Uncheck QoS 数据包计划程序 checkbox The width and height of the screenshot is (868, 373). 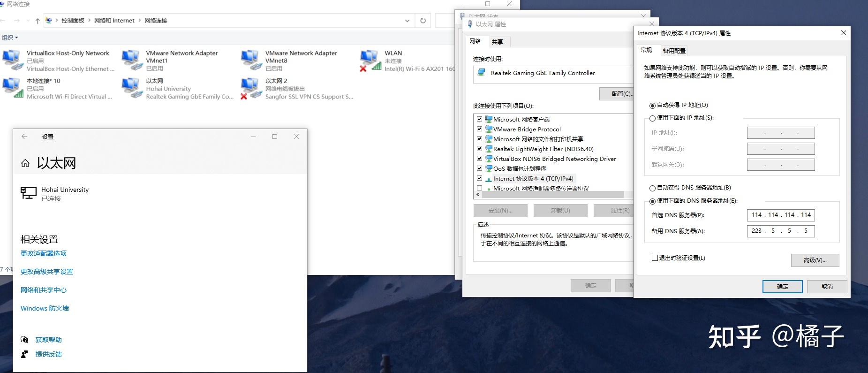[x=479, y=168]
